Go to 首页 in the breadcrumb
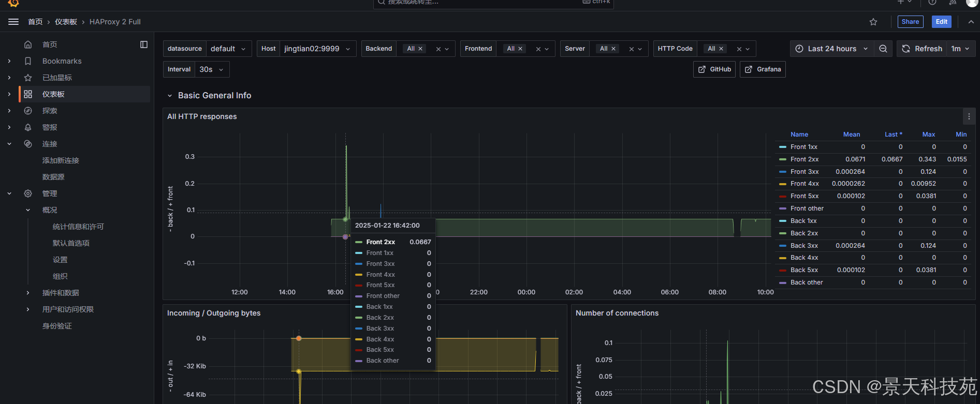This screenshot has width=980, height=404. pos(35,22)
